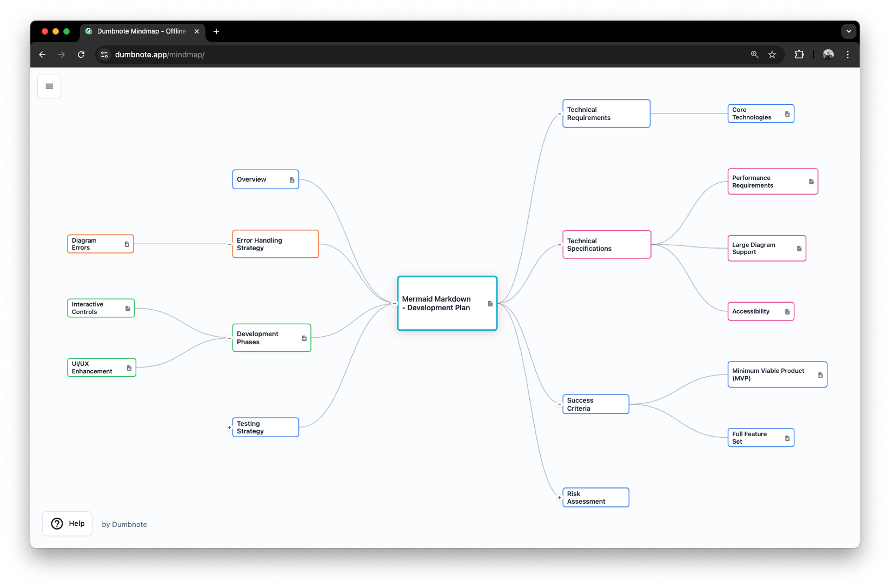Click the document icon on Diagram Errors node
This screenshot has height=588, width=890.
click(x=127, y=243)
